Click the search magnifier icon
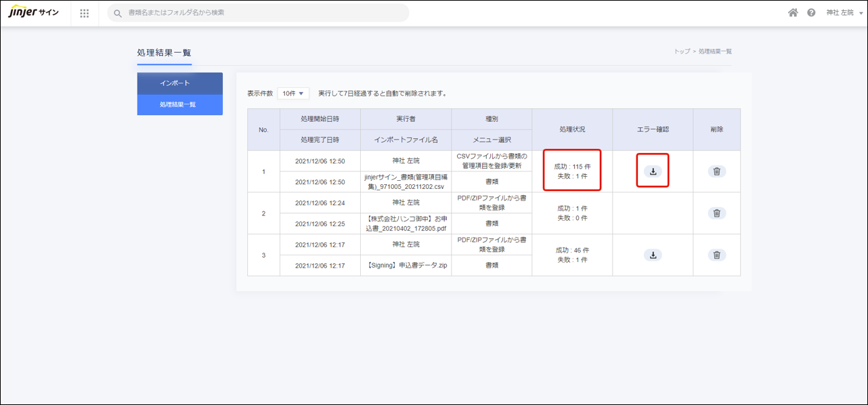The height and width of the screenshot is (405, 868). pyautogui.click(x=118, y=13)
